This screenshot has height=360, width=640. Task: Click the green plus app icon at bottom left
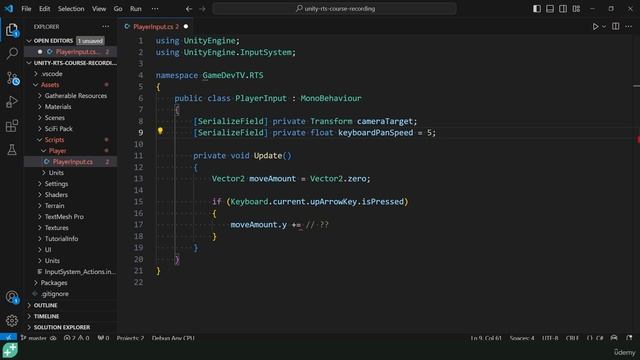[x=10, y=350]
